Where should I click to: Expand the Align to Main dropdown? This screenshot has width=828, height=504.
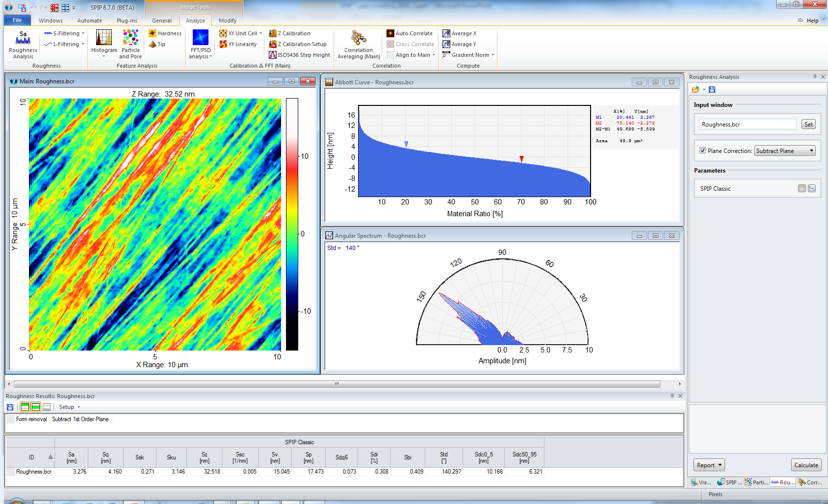coord(434,55)
